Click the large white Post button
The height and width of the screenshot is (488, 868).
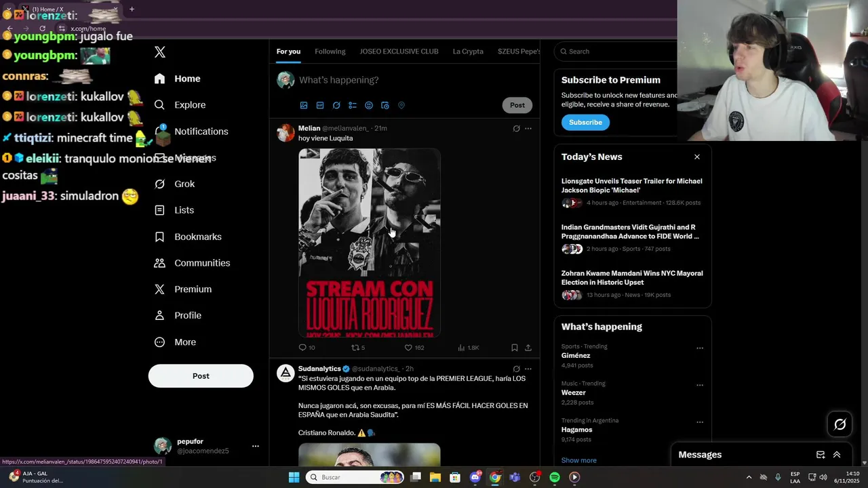201,376
